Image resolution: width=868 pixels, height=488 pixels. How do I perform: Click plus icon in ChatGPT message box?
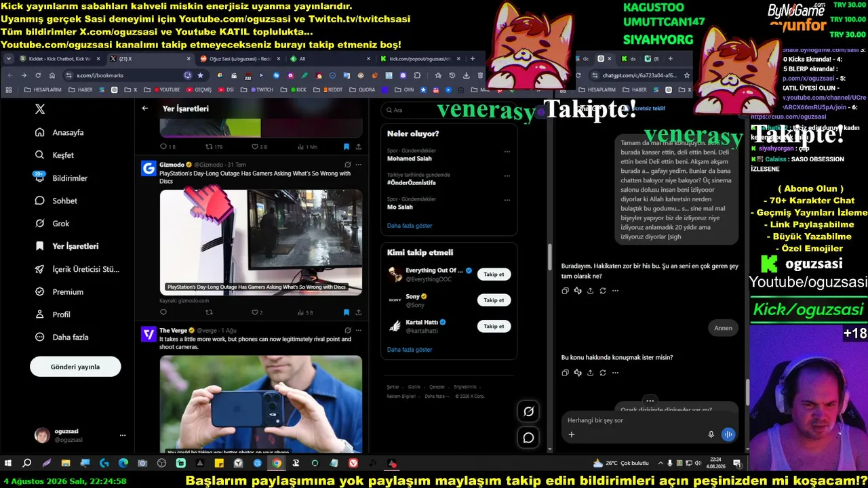pos(571,434)
